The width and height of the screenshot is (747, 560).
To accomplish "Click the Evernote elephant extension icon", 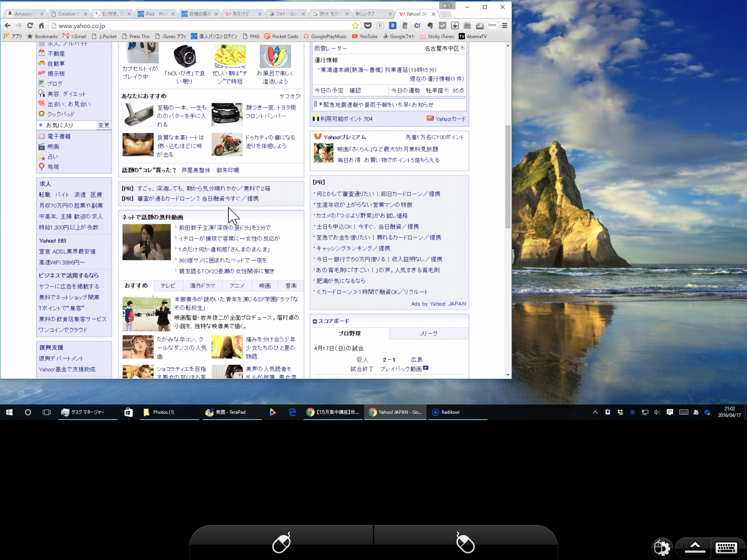I will point(430,26).
